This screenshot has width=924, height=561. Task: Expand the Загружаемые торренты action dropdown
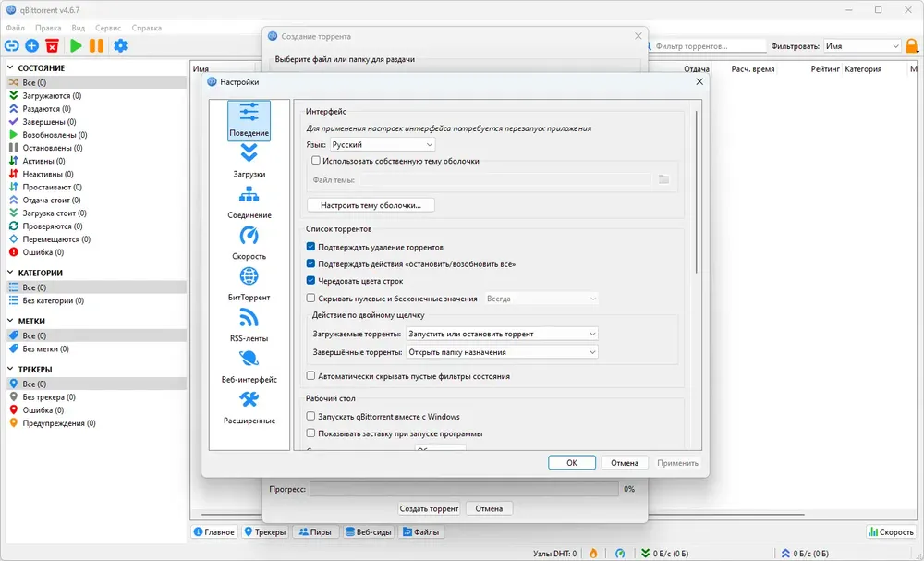[502, 334]
